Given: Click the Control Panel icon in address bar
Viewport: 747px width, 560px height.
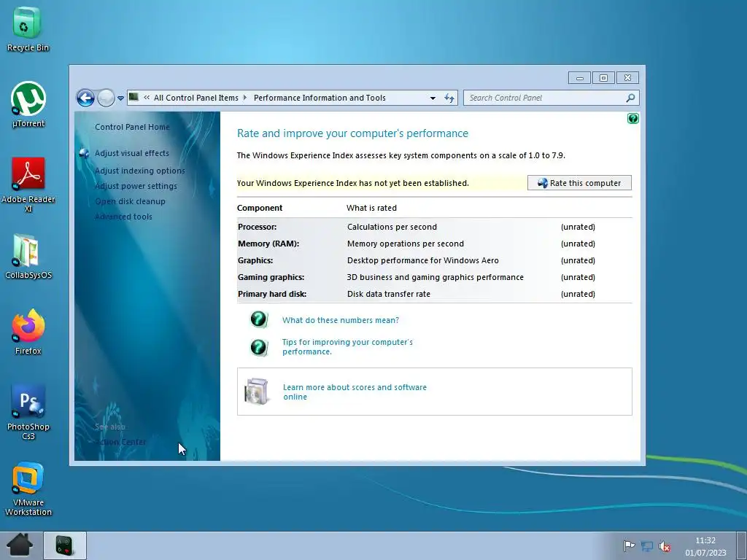Looking at the screenshot, I should click(134, 97).
